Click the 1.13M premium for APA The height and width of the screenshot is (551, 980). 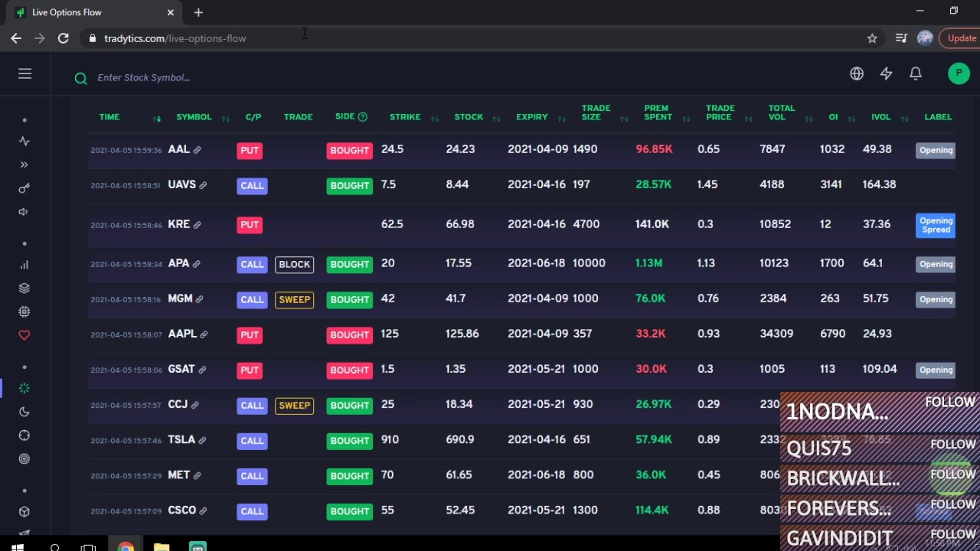(x=649, y=263)
